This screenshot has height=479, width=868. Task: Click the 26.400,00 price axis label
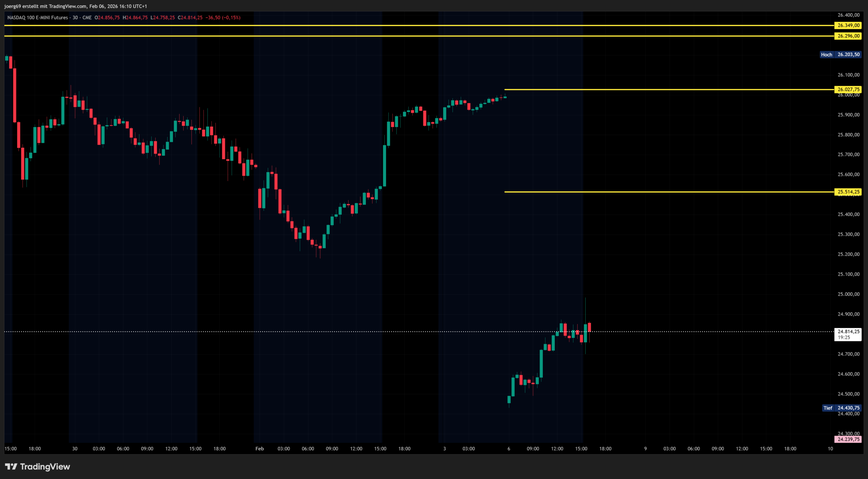[x=848, y=15]
